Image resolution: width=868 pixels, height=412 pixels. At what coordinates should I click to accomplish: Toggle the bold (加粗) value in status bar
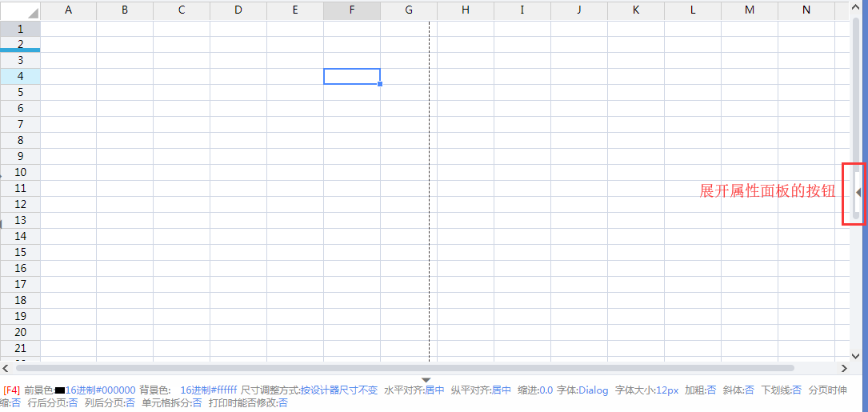711,390
